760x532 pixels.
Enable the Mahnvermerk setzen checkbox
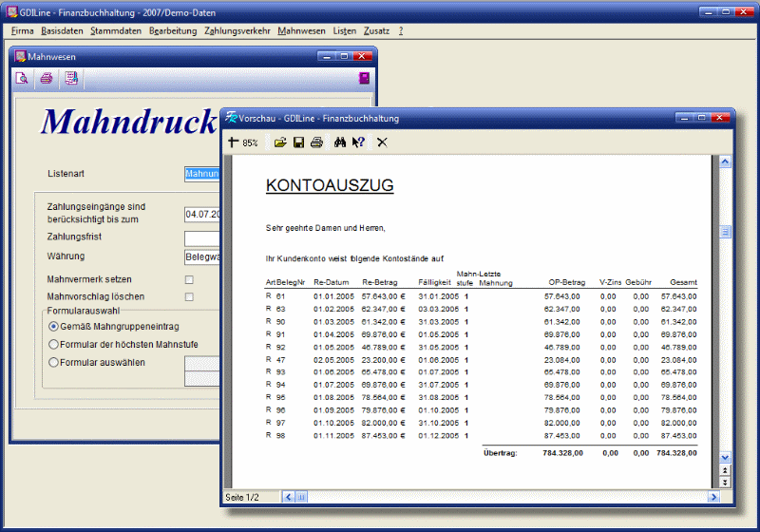pyautogui.click(x=189, y=280)
